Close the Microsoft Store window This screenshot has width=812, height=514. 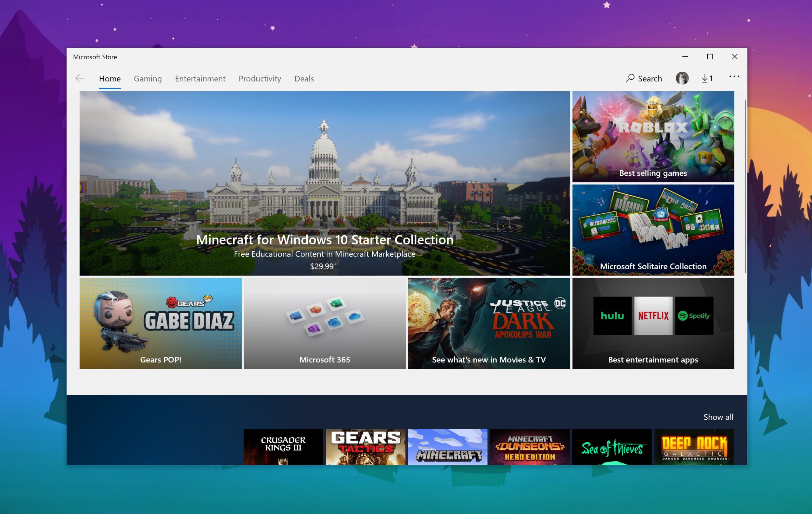coord(735,57)
